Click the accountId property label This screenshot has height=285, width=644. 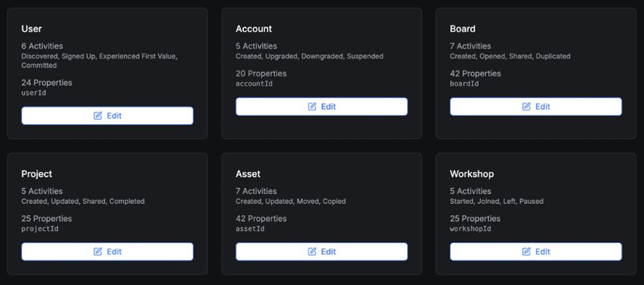[254, 84]
